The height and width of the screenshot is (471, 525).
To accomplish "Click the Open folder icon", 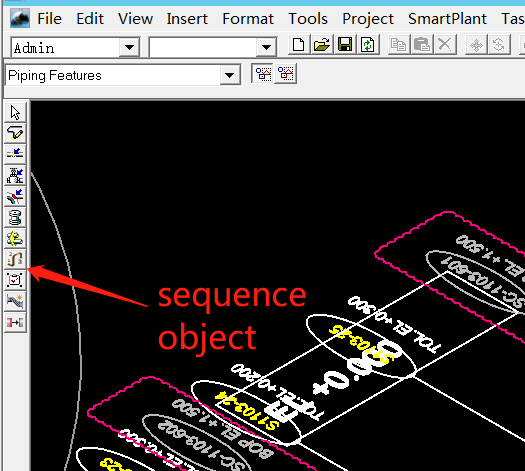I will click(x=322, y=45).
